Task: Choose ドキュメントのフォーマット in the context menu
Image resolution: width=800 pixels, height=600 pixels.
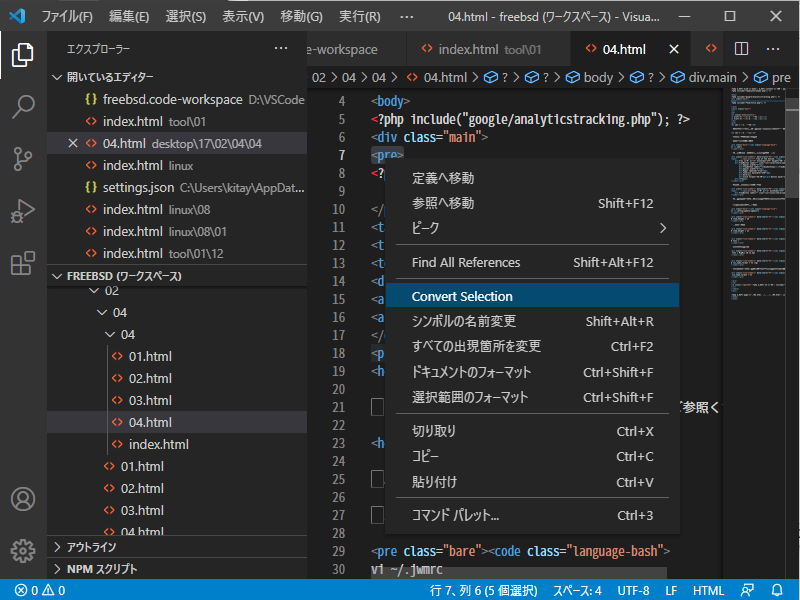Action: [x=532, y=372]
